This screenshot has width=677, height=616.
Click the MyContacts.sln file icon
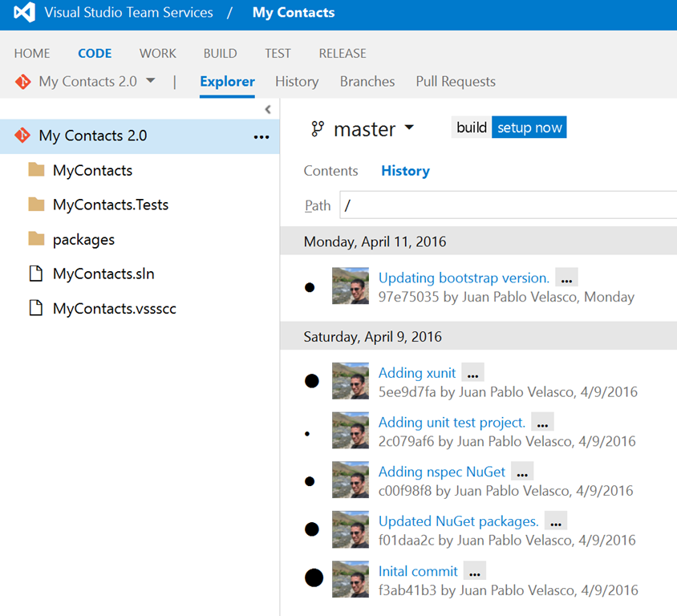[36, 274]
